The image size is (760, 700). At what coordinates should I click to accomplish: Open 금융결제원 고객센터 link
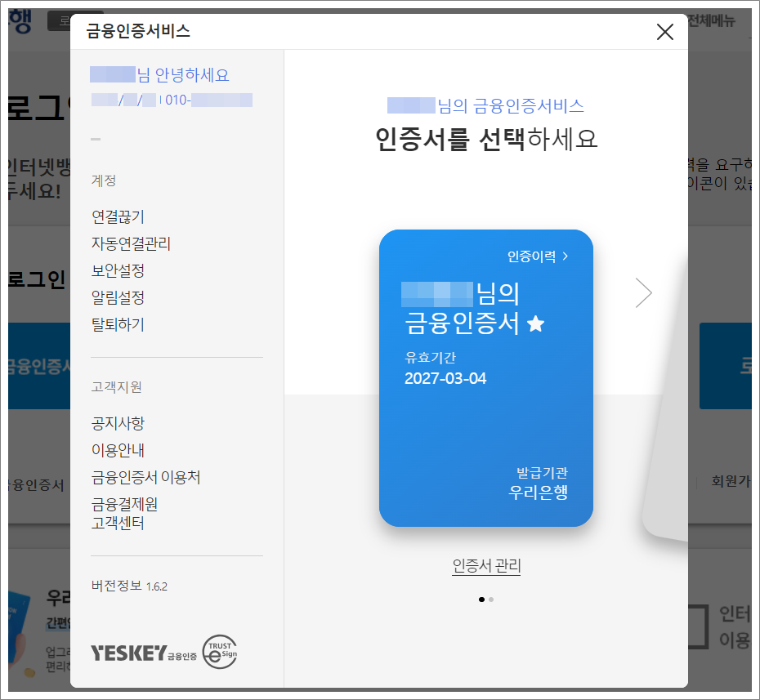(124, 514)
